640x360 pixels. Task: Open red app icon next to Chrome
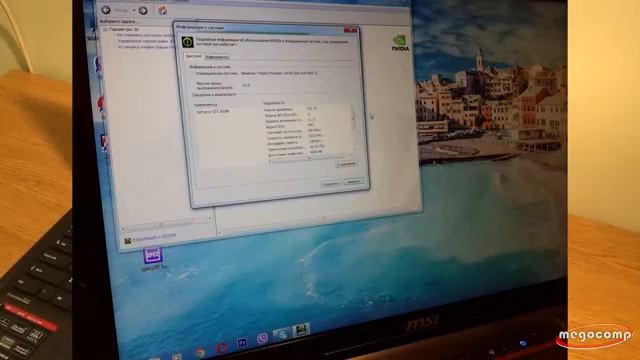click(221, 348)
